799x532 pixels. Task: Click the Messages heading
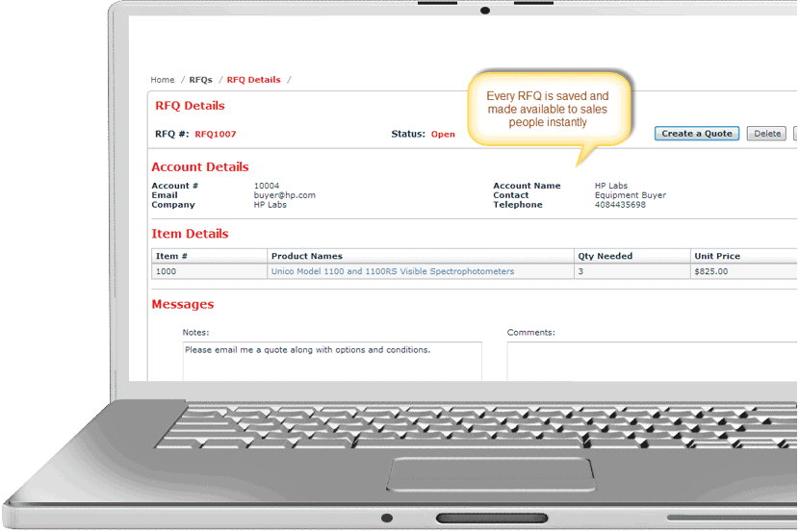pos(183,304)
